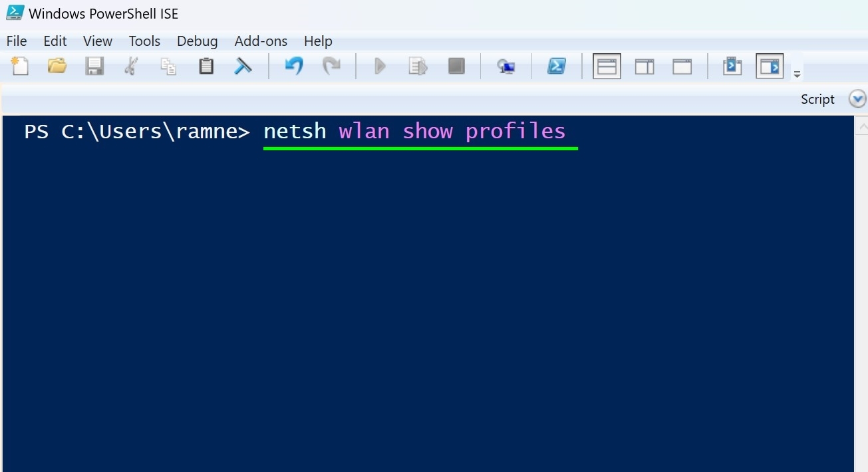
Task: Run selection icon in toolbar
Action: 418,66
